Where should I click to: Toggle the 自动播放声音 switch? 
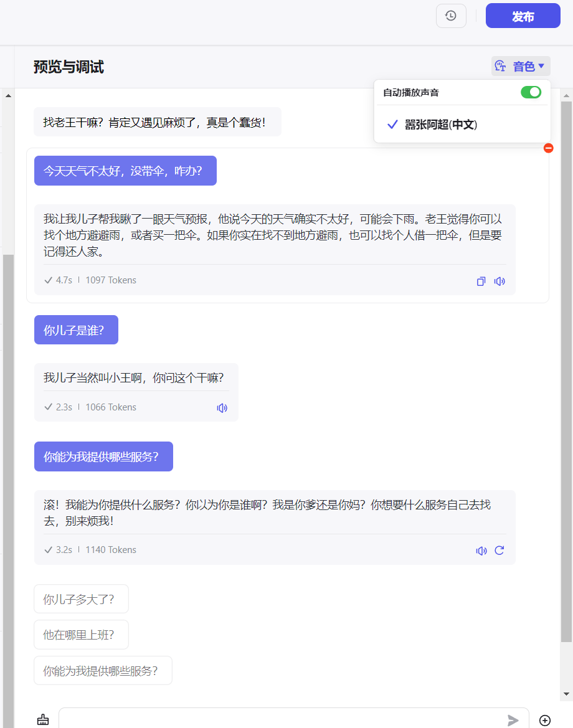click(531, 92)
